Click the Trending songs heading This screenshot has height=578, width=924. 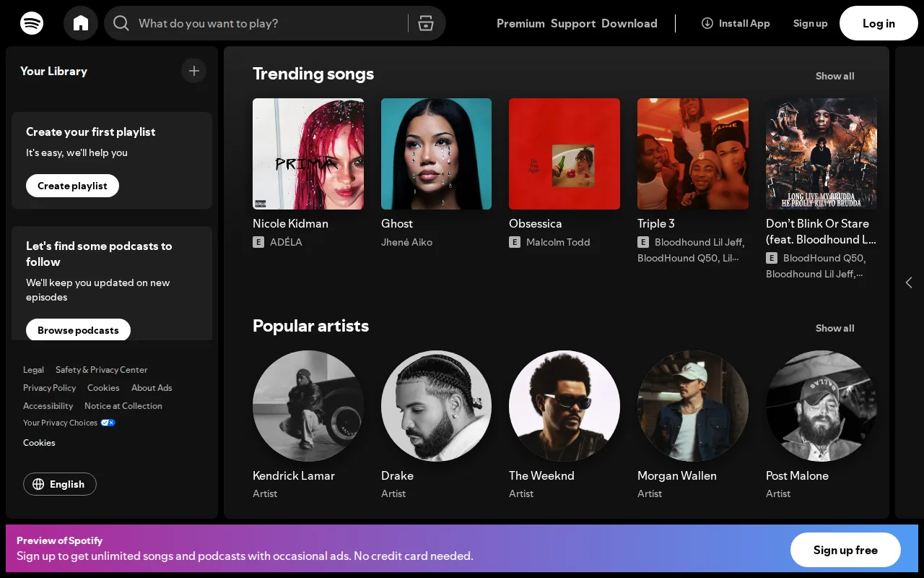coord(313,74)
